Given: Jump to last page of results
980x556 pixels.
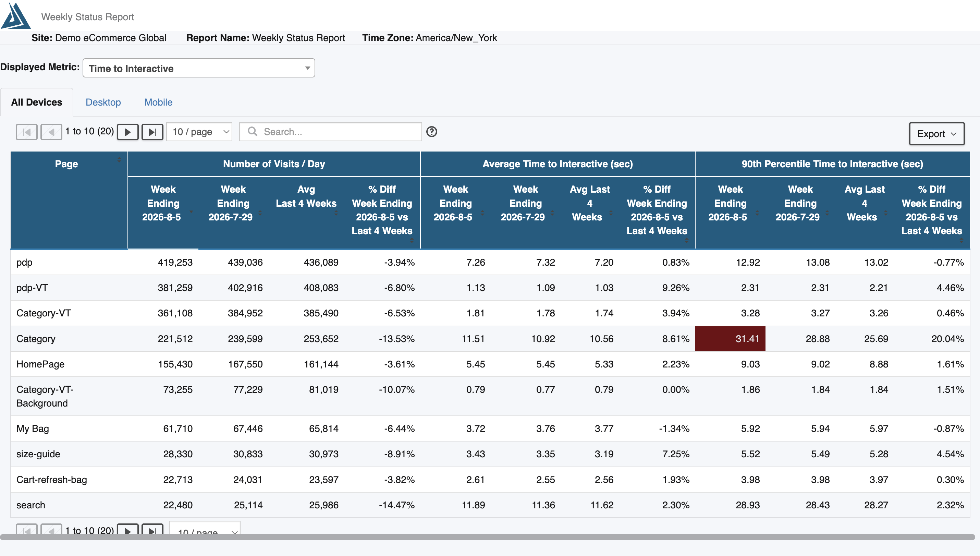Looking at the screenshot, I should point(152,132).
